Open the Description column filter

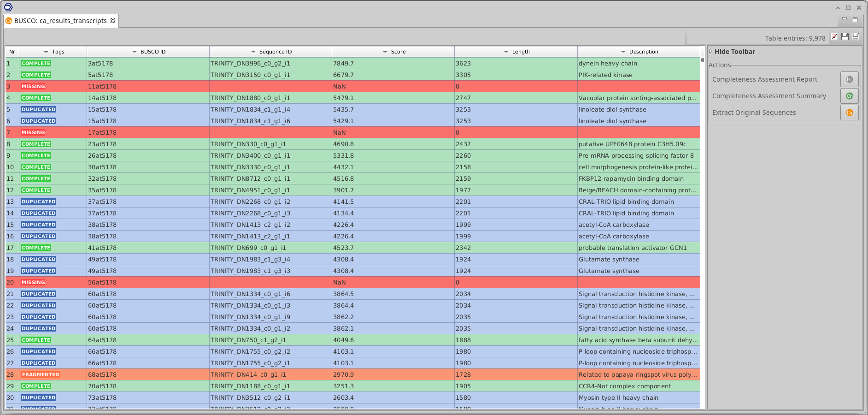pos(623,52)
